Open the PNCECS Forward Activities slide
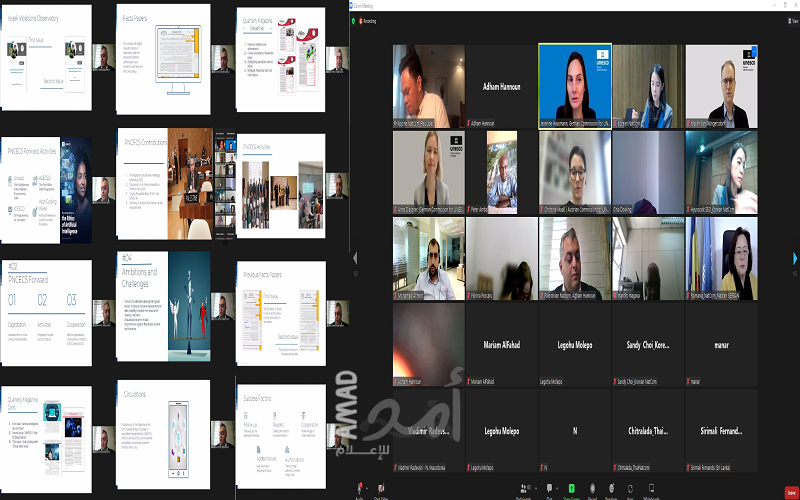800x500 pixels. 46,190
